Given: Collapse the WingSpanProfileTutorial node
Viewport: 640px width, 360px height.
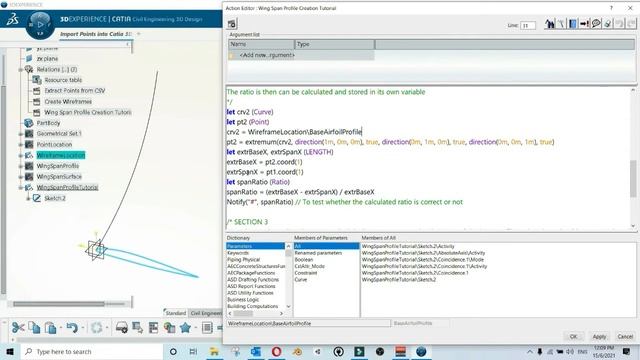Looking at the screenshot, I should (20, 187).
